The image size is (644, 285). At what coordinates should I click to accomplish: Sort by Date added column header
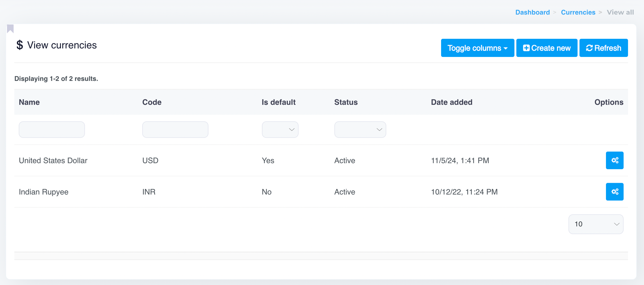point(451,102)
